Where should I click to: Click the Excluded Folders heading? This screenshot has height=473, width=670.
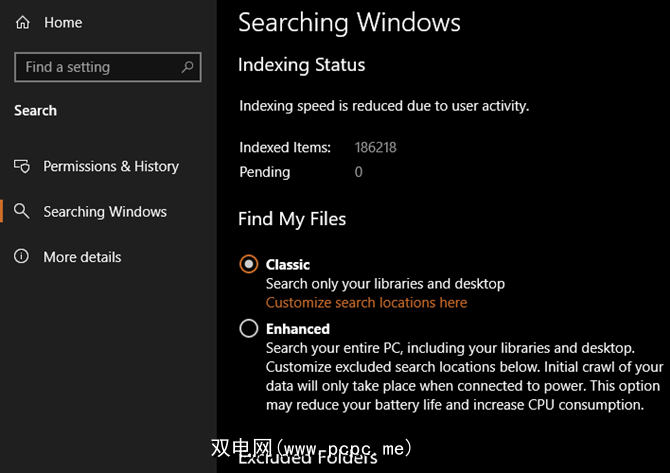point(308,460)
